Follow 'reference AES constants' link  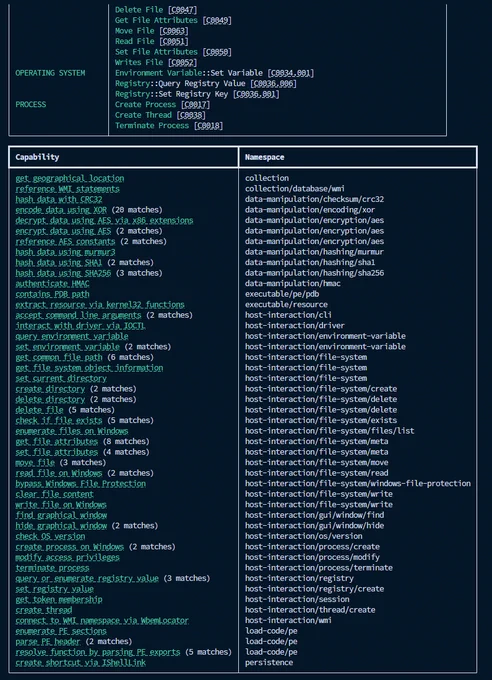click(x=66, y=241)
